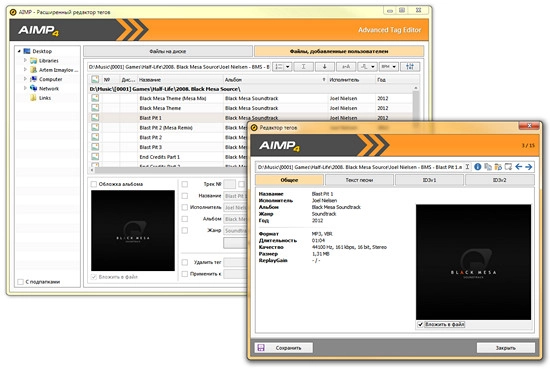Expand the Computer tree node
The width and height of the screenshot is (550, 369).
tap(25, 79)
